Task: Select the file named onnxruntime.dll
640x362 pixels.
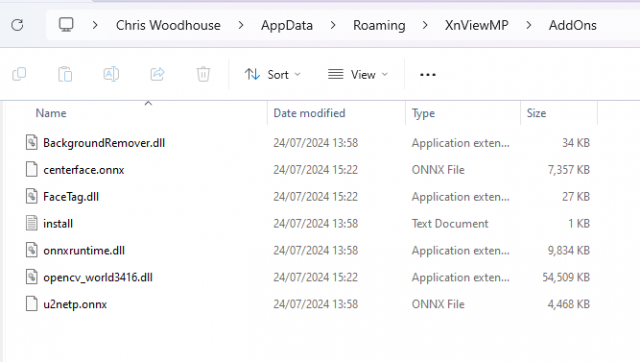Action: click(84, 250)
